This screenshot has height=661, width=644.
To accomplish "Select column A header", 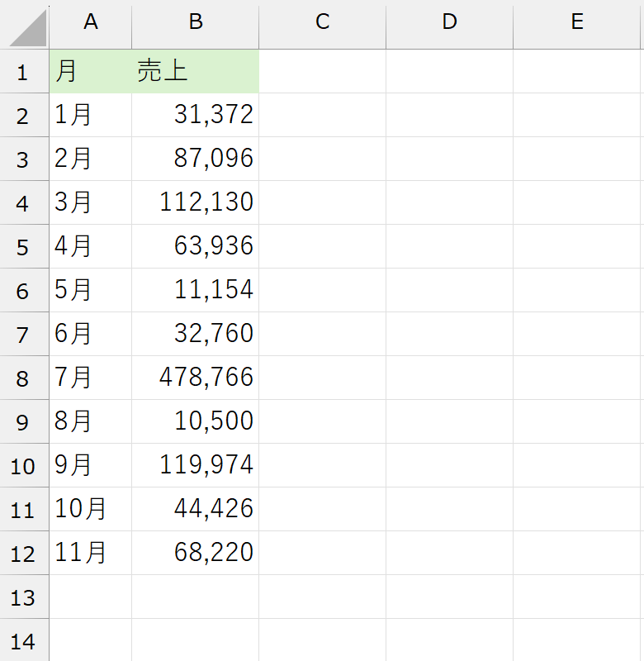I will tap(91, 23).
